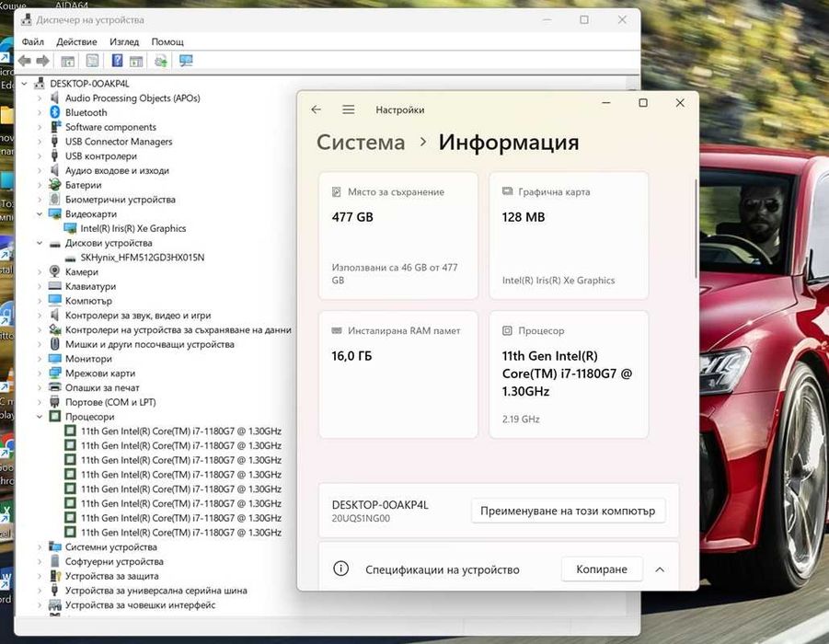
Task: Open the Място за съхранение 477 GB card
Action: tap(398, 236)
